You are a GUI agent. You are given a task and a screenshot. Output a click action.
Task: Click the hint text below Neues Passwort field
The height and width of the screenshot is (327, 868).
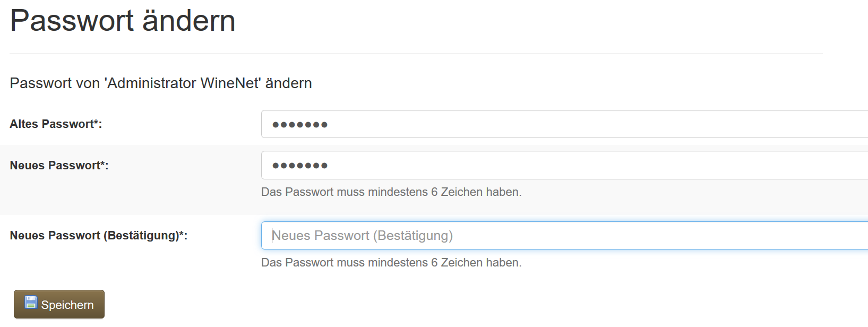[391, 192]
